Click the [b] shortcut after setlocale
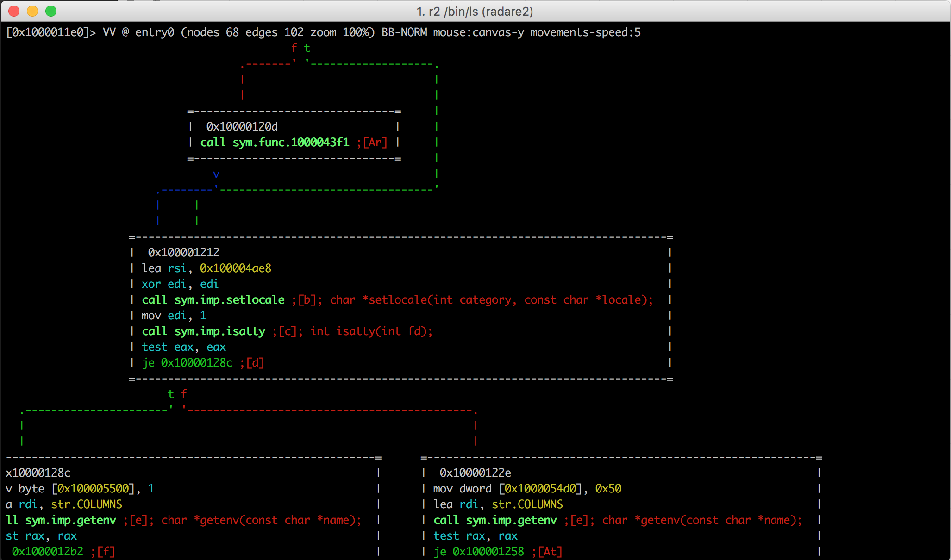951x560 pixels. 307,299
